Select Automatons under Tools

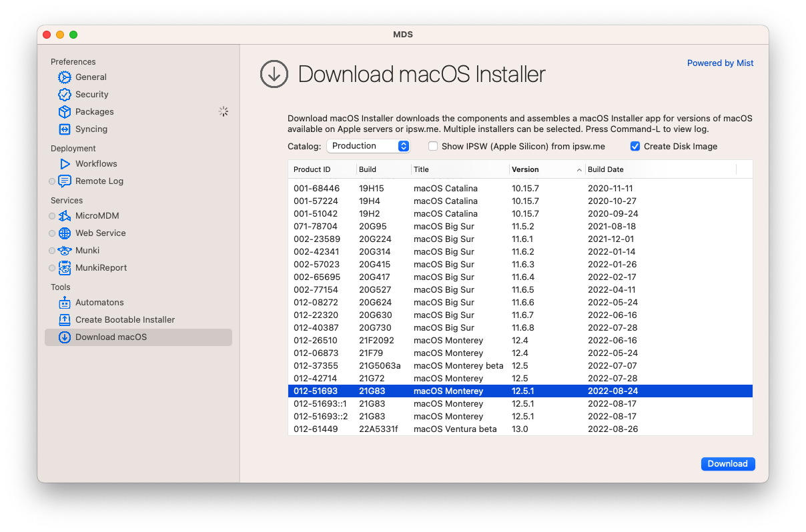138,303
